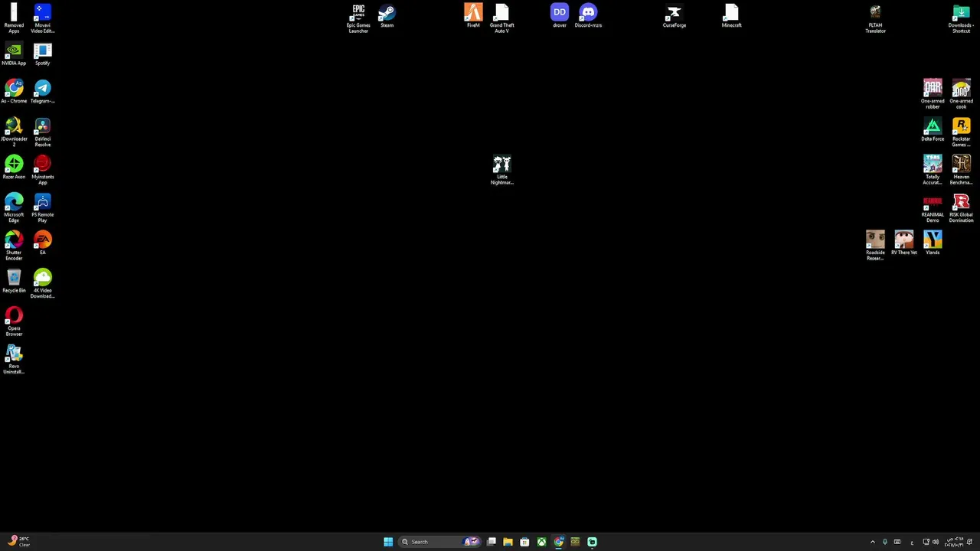Open the Windows Start menu

(388, 542)
